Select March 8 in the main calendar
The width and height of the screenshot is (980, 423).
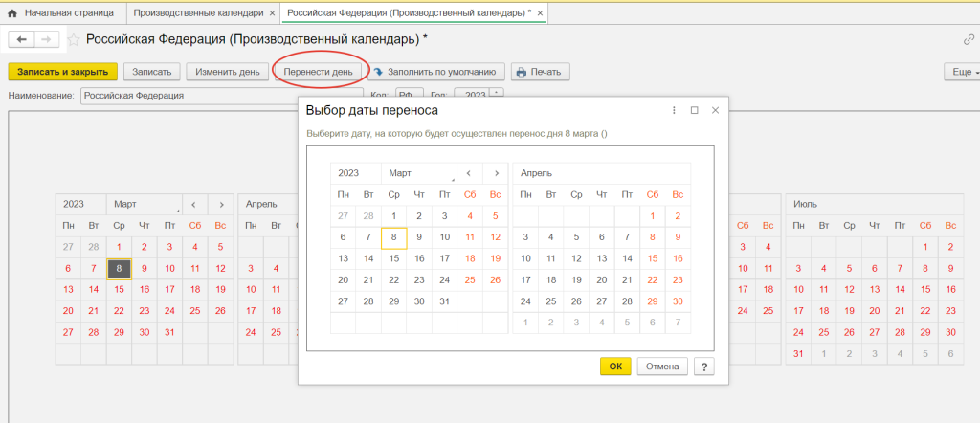tap(119, 269)
